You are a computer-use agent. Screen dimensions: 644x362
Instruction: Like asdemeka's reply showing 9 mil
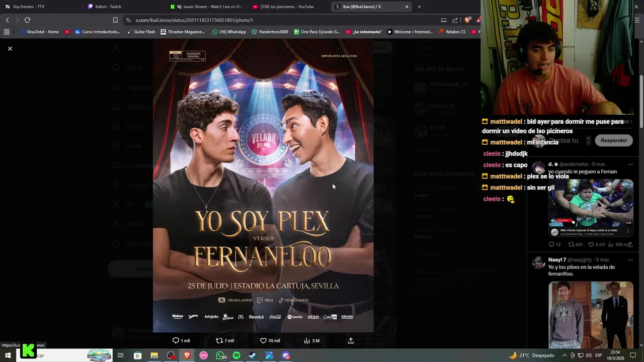tap(597, 244)
